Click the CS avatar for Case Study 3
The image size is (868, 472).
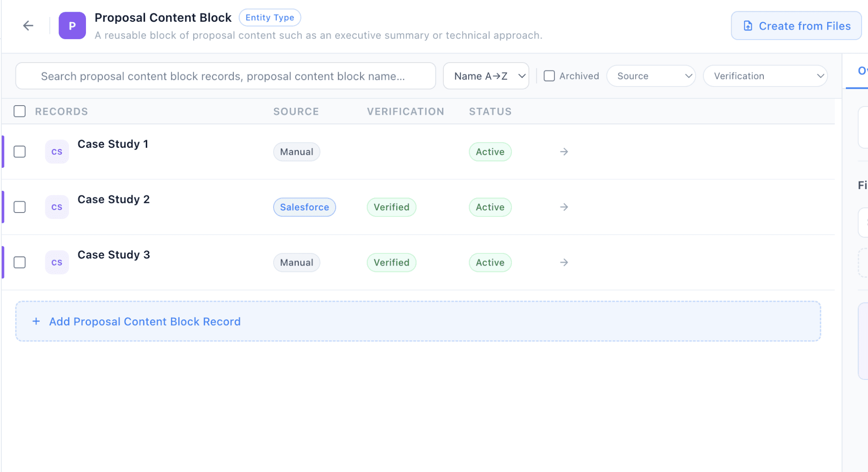[x=57, y=263]
